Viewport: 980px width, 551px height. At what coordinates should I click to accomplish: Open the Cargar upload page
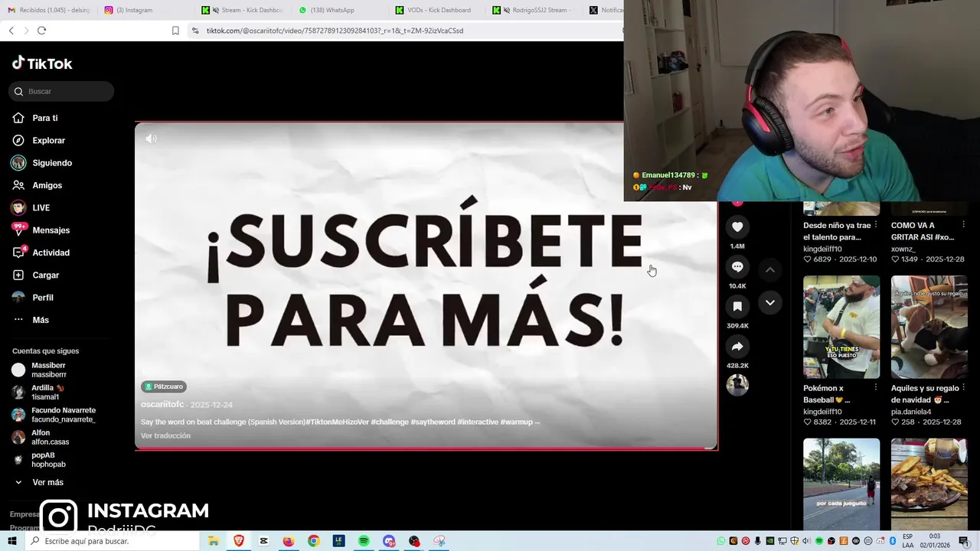(35, 275)
